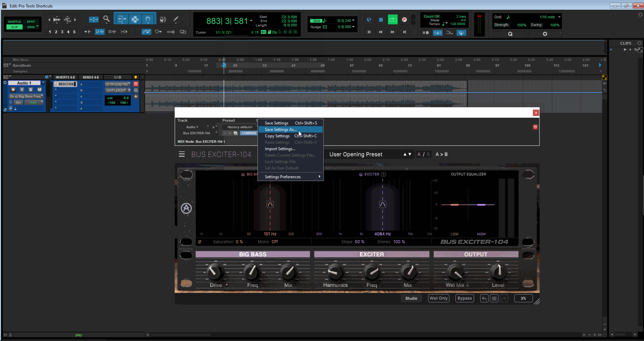Enable SLIP edit mode

point(14,27)
